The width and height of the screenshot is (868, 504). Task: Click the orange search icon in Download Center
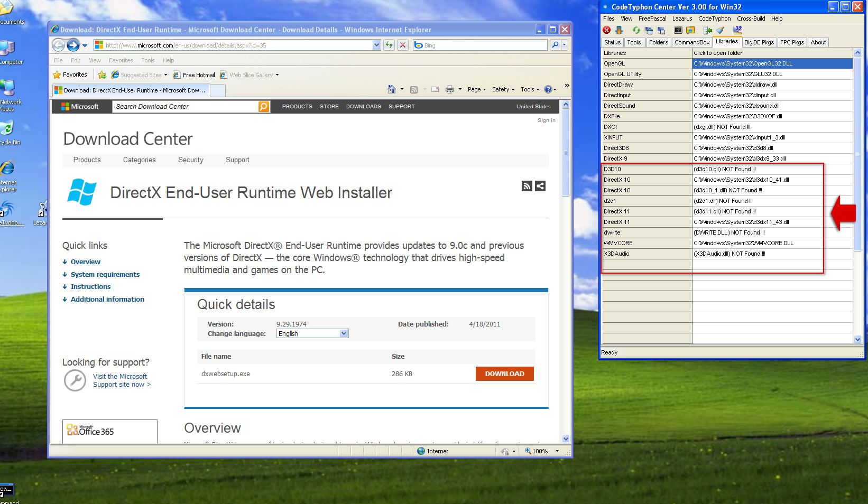coord(264,107)
